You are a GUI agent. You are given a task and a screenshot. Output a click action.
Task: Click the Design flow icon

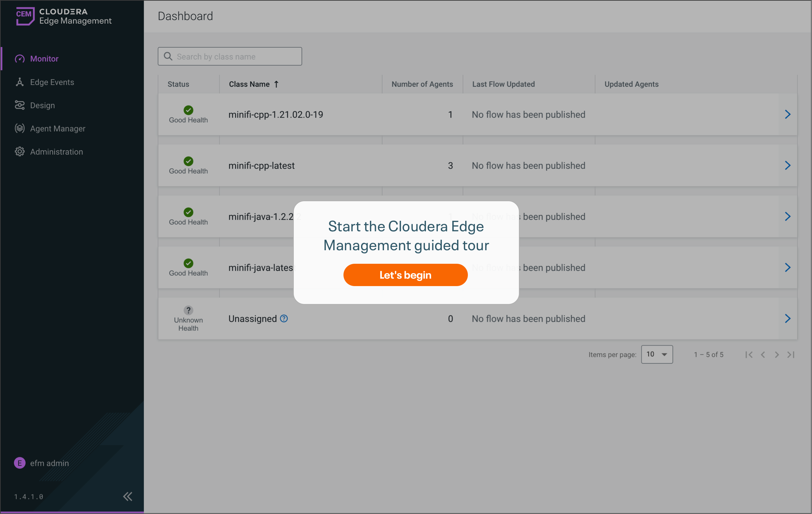pos(20,106)
